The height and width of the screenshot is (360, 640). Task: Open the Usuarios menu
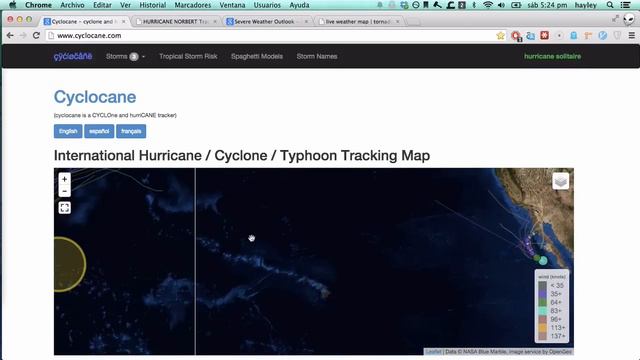click(x=267, y=5)
